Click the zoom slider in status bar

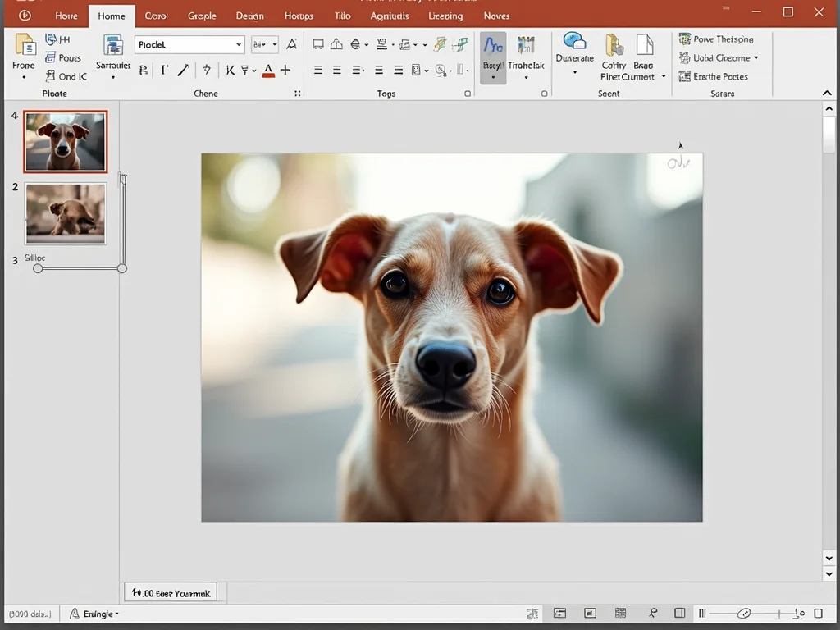coord(744,614)
